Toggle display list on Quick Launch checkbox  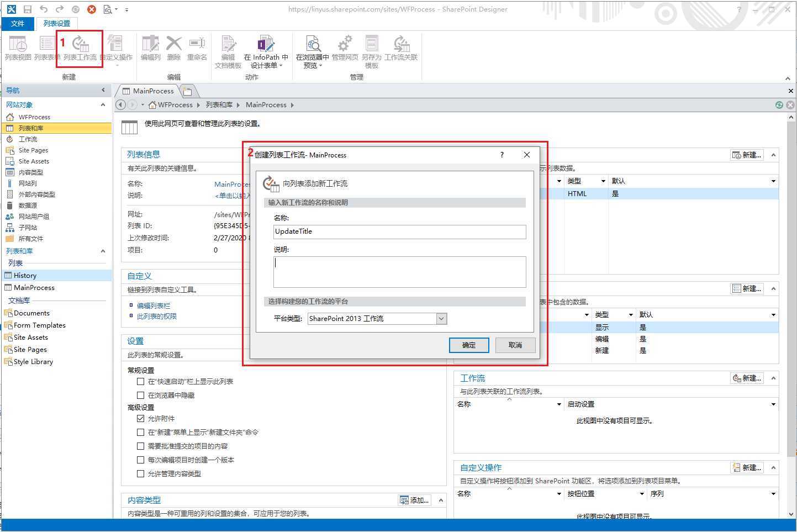(140, 381)
